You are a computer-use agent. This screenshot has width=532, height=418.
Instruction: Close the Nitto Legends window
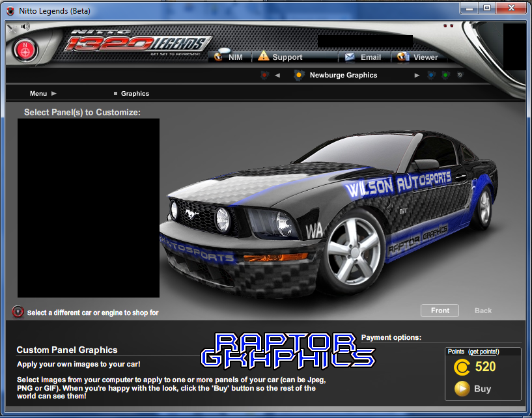[511, 8]
